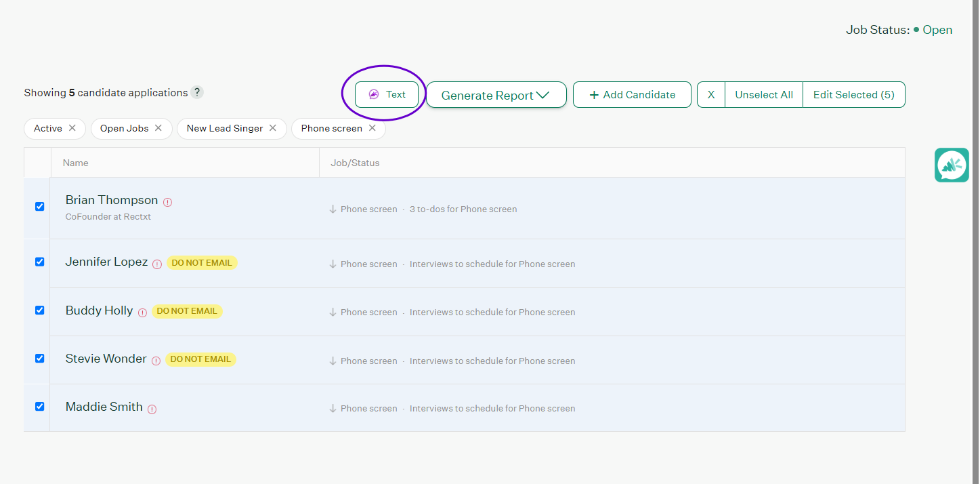Click alert icon beside Brian Thompson

coord(168,202)
